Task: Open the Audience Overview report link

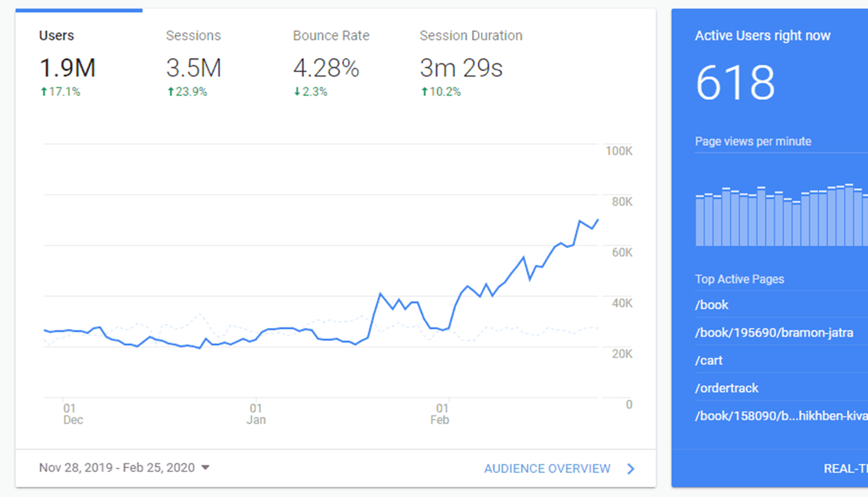Action: (547, 469)
